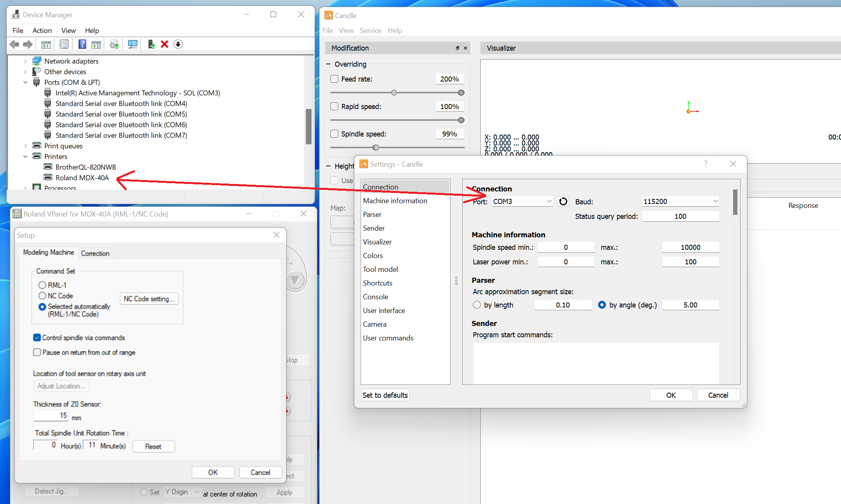Click the Status query period field
This screenshot has width=841, height=504.
[680, 217]
